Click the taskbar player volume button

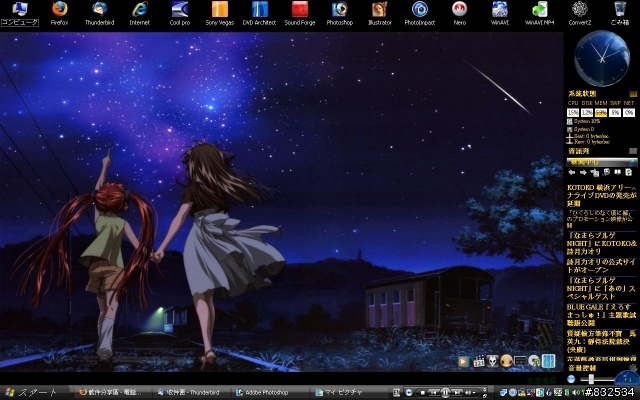tap(468, 393)
